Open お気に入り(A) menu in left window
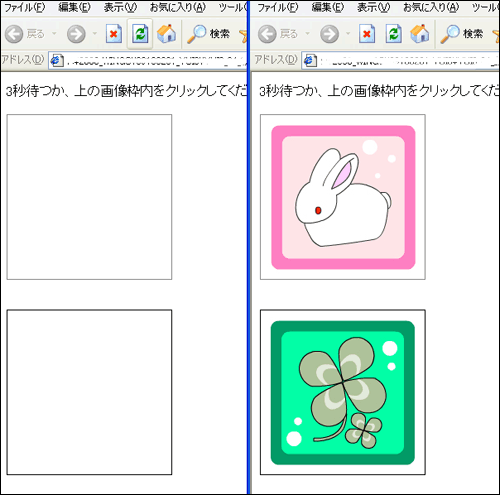The height and width of the screenshot is (495, 500). pos(178,7)
